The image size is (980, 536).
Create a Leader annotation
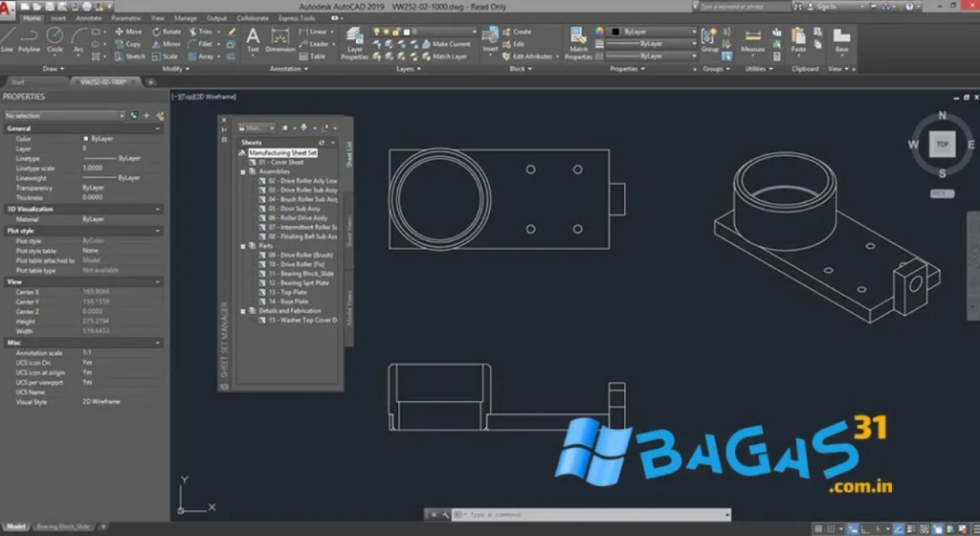pos(314,44)
